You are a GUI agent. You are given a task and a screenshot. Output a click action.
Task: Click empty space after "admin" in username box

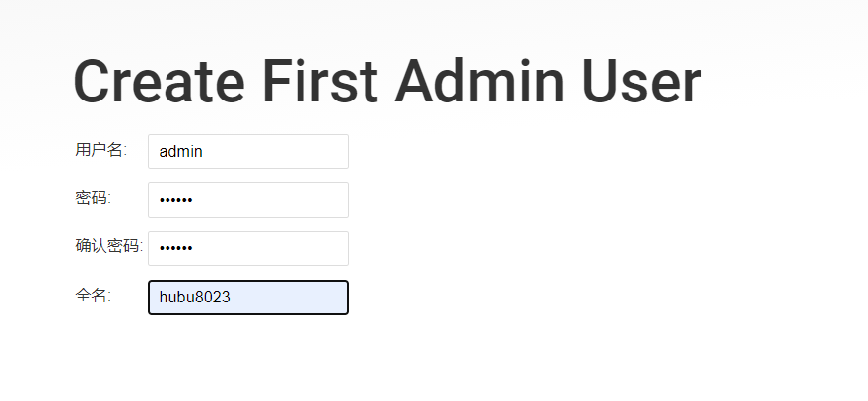286,152
